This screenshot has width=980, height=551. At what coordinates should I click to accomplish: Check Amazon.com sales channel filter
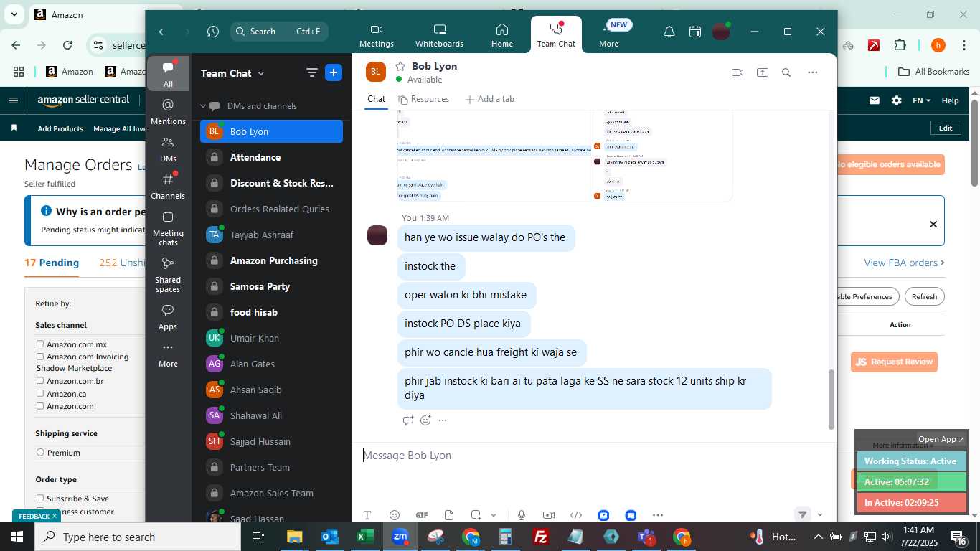tap(40, 406)
